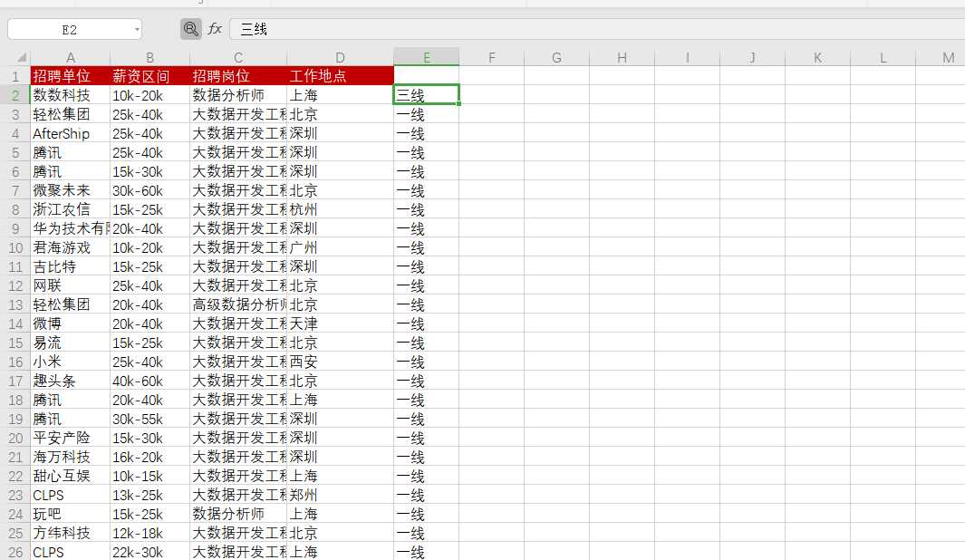Click the 浙江农信 cell

pos(71,209)
